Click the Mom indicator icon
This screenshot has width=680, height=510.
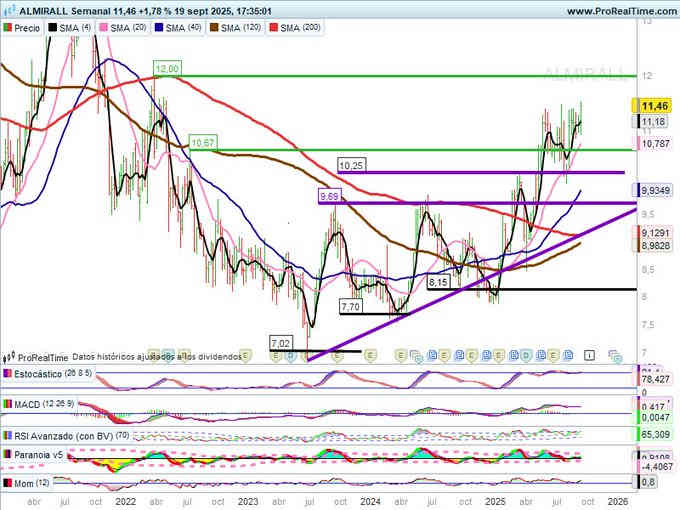click(7, 483)
